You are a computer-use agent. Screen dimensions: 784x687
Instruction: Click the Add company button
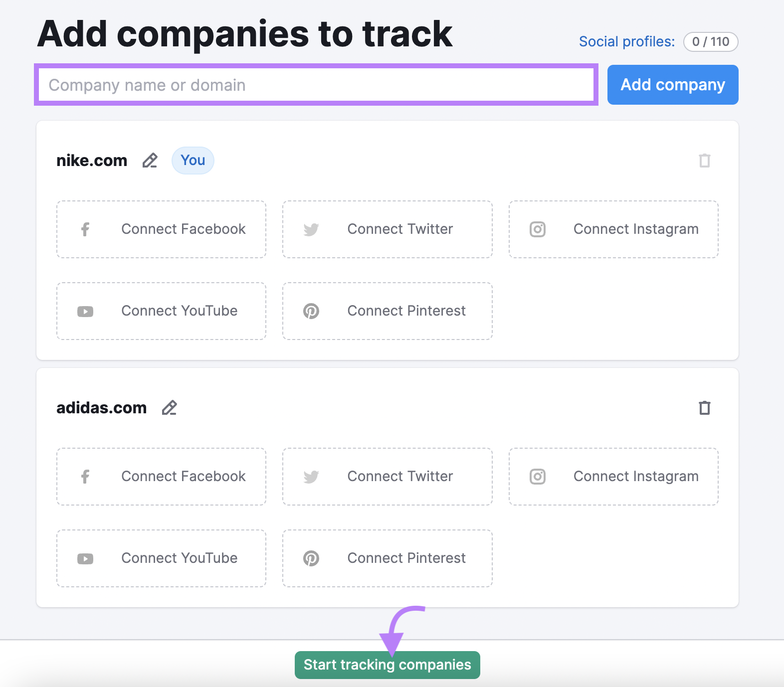click(x=673, y=85)
